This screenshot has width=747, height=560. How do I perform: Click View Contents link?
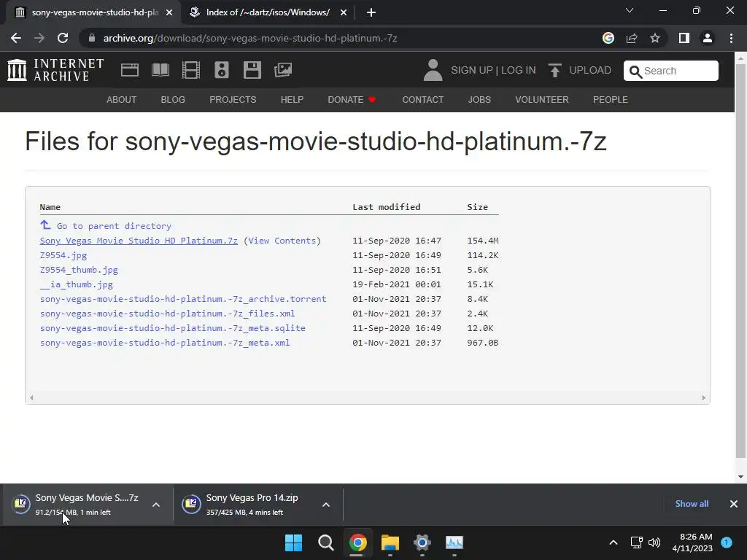[x=282, y=241]
